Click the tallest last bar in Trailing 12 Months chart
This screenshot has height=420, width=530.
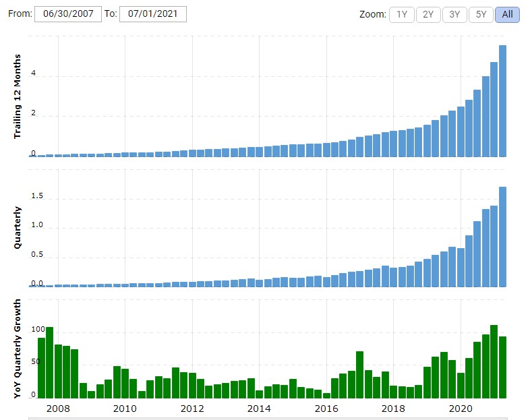tap(502, 101)
